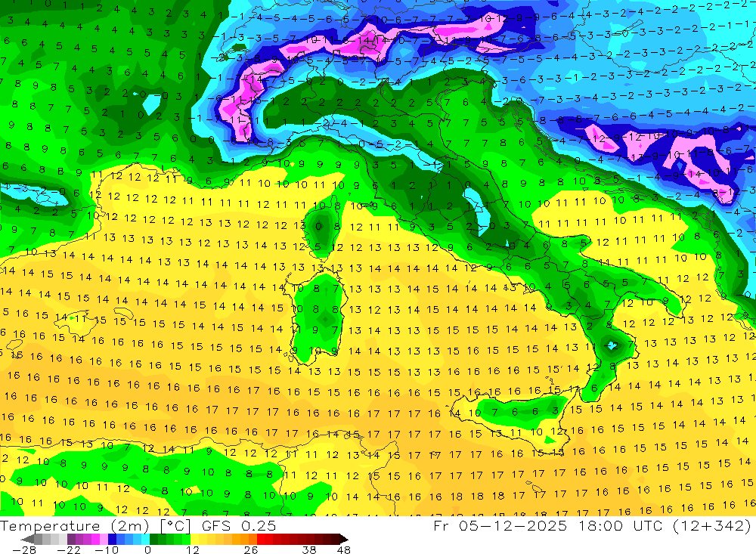
Task: Click the '48' legend scale label
Action: pyautogui.click(x=343, y=549)
